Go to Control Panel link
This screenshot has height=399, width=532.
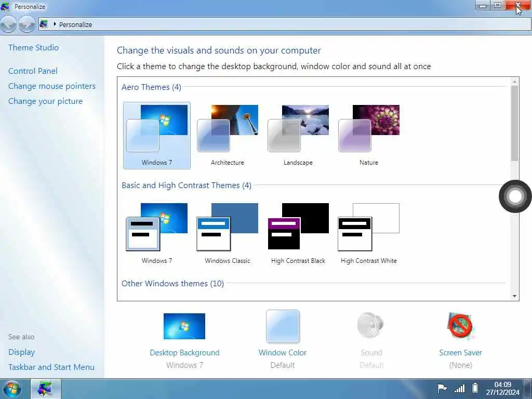pyautogui.click(x=33, y=71)
